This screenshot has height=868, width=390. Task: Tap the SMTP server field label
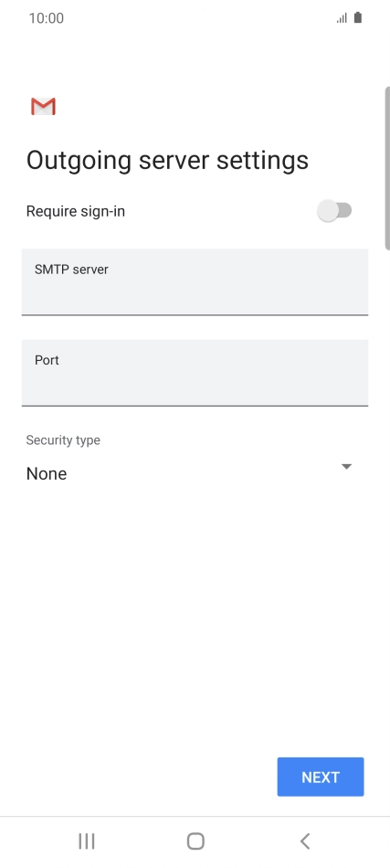[71, 270]
